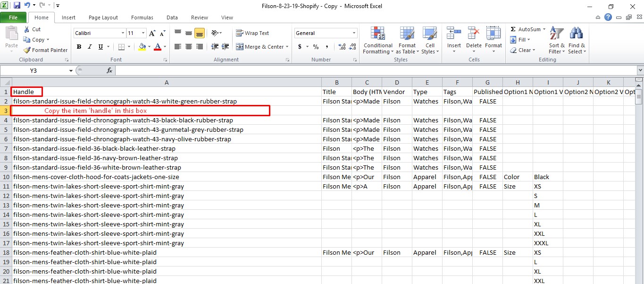Click Increase Decimal icon
This screenshot has height=284, width=644.
(342, 47)
